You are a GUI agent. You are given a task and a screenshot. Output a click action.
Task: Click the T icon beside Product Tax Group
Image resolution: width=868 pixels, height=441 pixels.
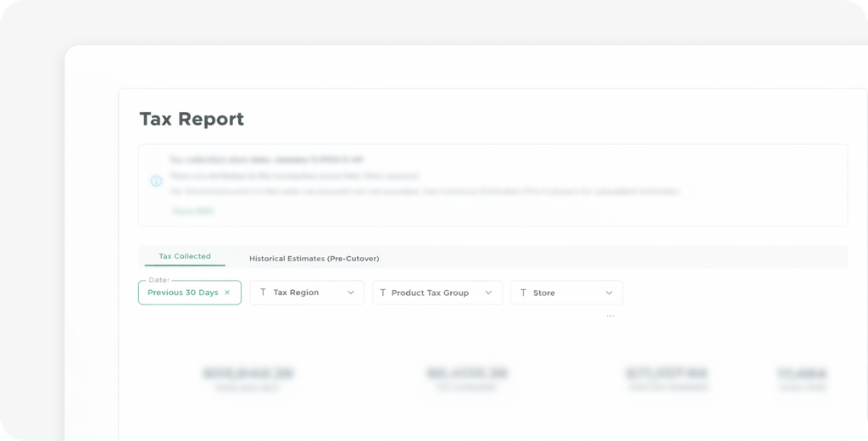[382, 293]
